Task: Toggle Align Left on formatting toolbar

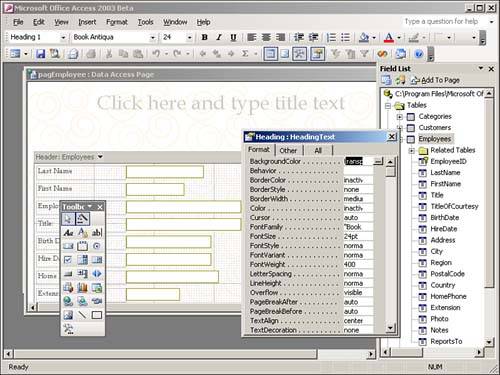Action: (x=252, y=37)
